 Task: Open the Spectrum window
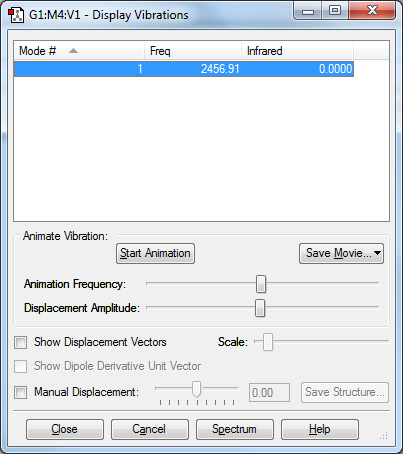[235, 429]
